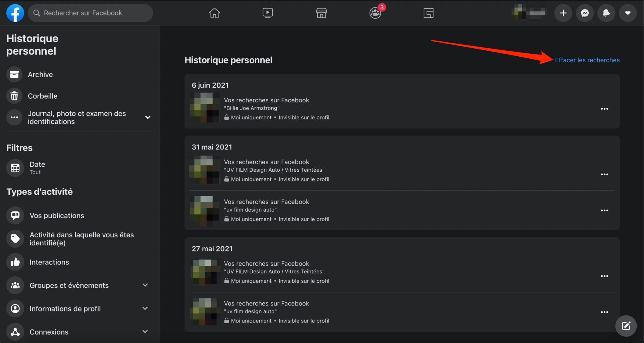This screenshot has width=644, height=343.
Task: Select Interactions activity type
Action: pyautogui.click(x=79, y=262)
